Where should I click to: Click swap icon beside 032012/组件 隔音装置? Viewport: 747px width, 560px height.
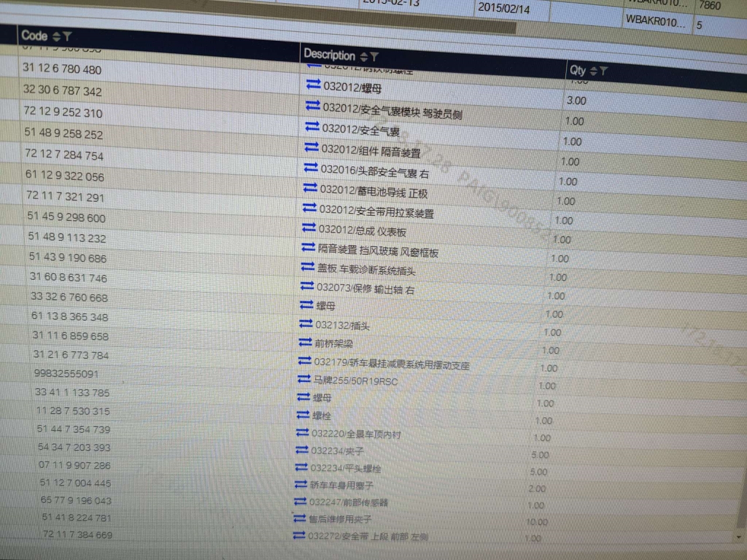(312, 148)
